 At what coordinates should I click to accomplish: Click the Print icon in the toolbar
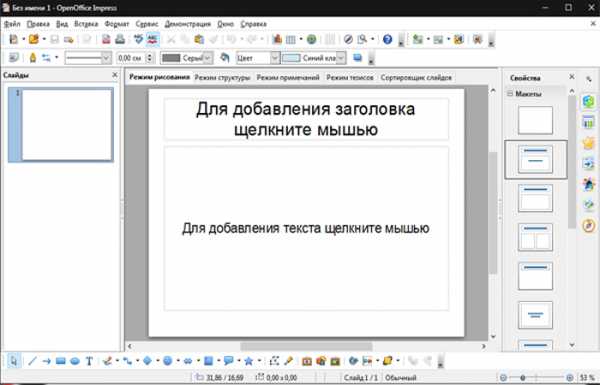click(120, 39)
